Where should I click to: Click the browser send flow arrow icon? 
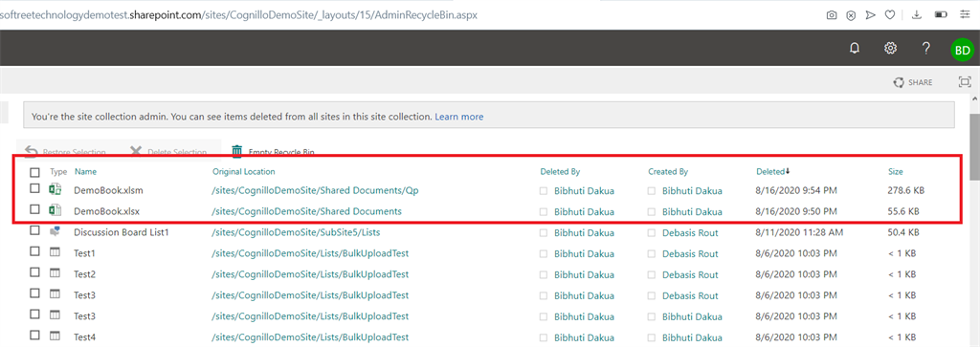871,15
